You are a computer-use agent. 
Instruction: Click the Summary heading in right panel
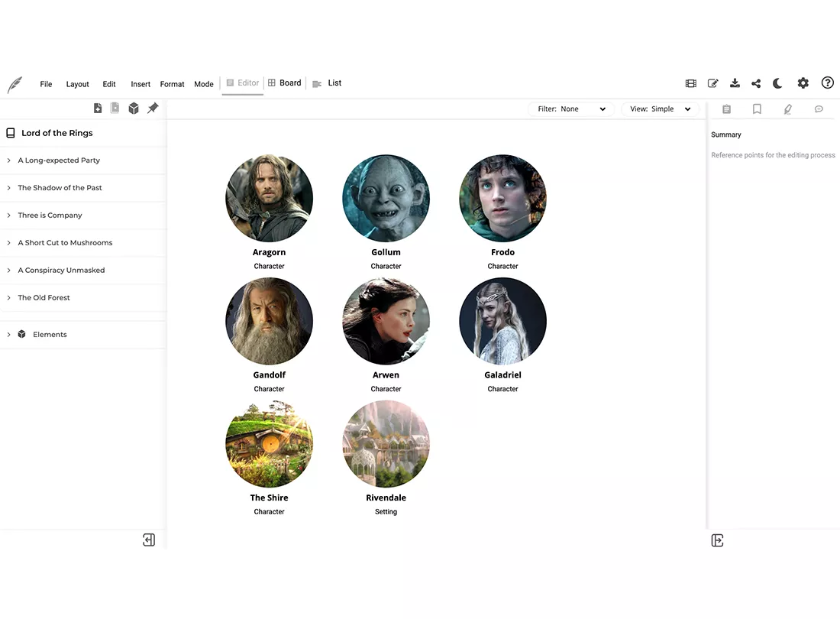[x=726, y=135]
